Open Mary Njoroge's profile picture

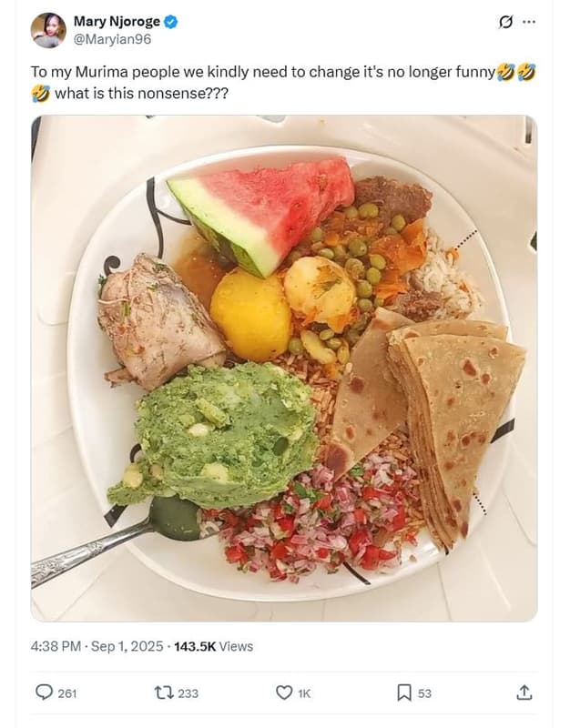click(48, 30)
